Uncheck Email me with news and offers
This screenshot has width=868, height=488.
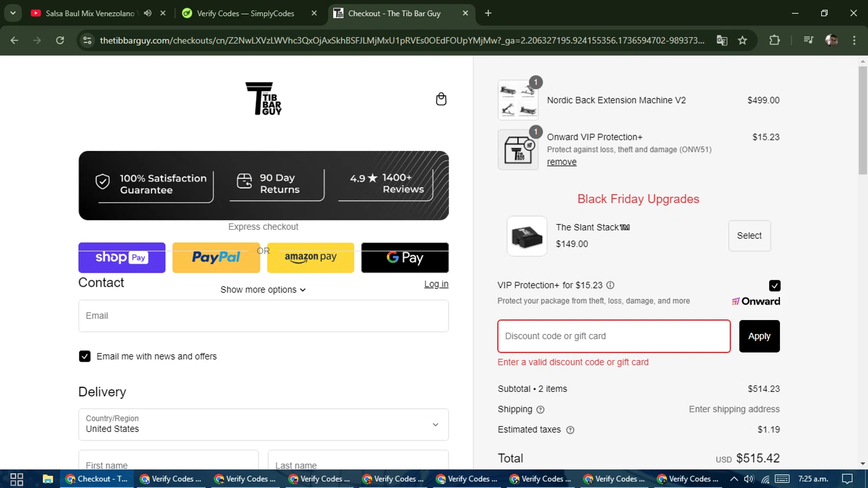(x=84, y=357)
